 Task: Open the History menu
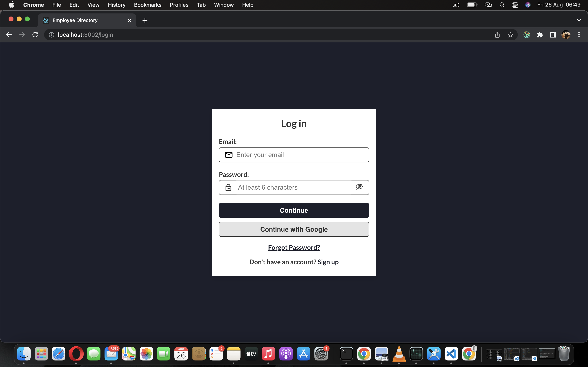116,5
